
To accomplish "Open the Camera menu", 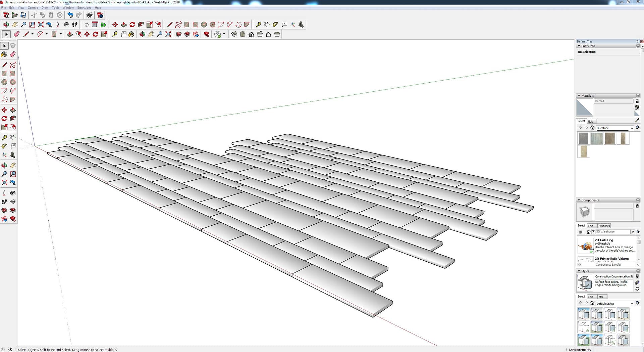I will tap(33, 7).
